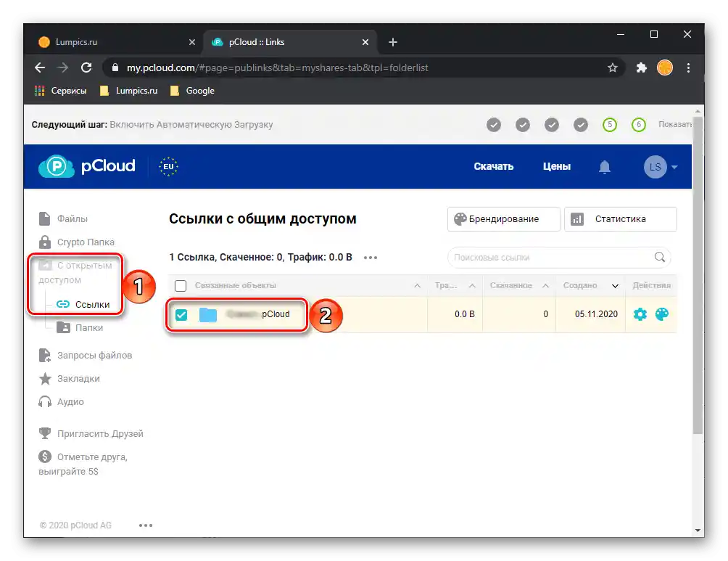
Task: Select Ссылки under shared access
Action: pyautogui.click(x=83, y=304)
